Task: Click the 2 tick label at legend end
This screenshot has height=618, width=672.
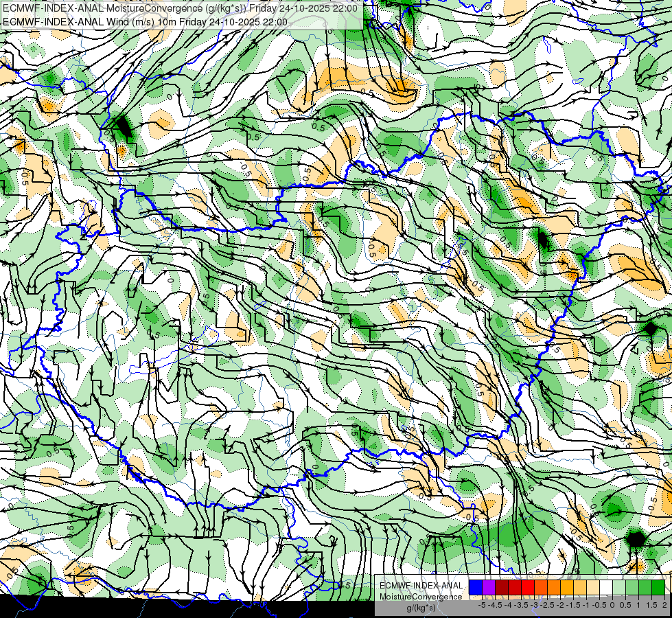Action: (664, 605)
